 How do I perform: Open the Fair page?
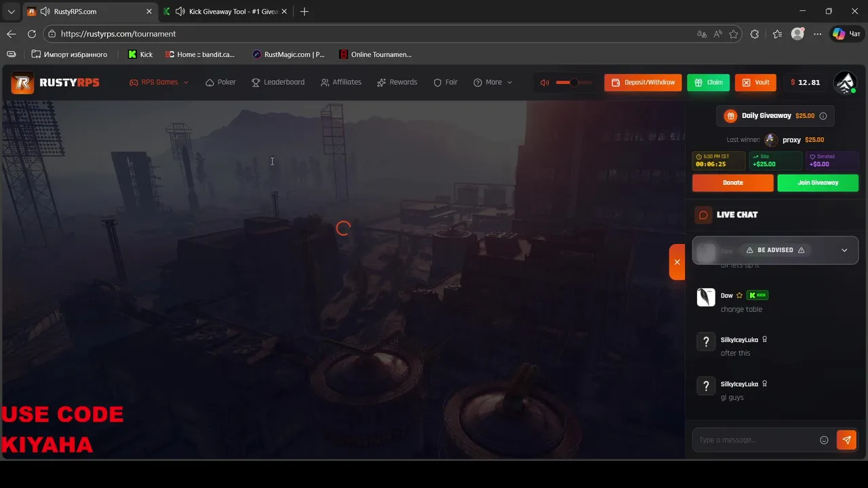446,82
